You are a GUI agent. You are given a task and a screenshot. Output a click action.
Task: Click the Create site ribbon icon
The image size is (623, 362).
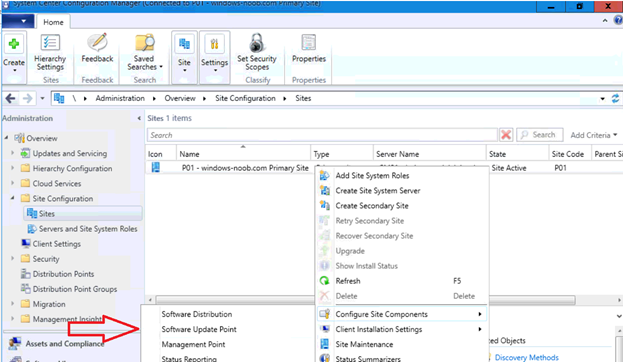click(14, 44)
